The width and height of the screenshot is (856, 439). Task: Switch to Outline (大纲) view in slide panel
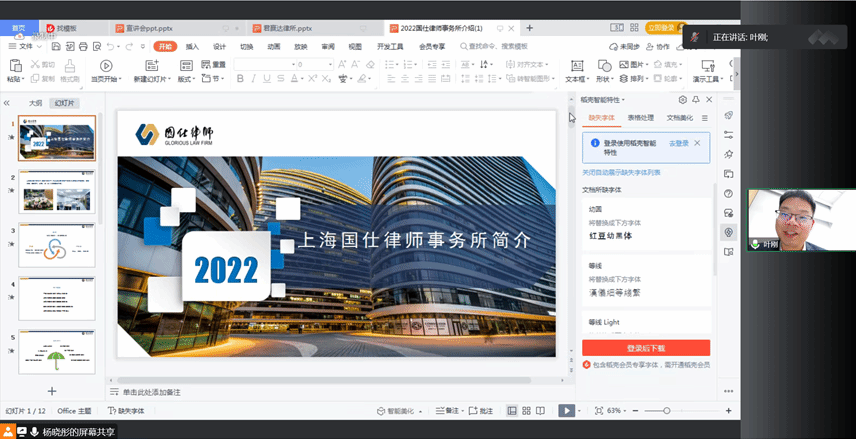[x=35, y=103]
